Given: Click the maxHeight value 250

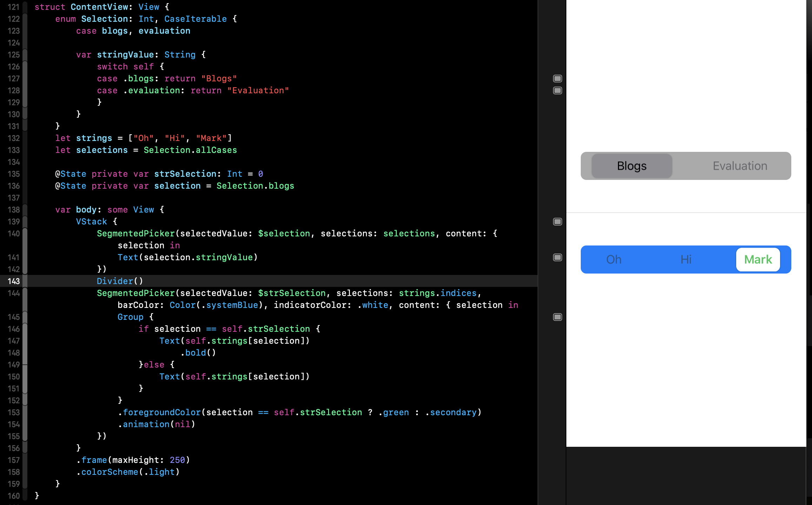Looking at the screenshot, I should (x=177, y=460).
